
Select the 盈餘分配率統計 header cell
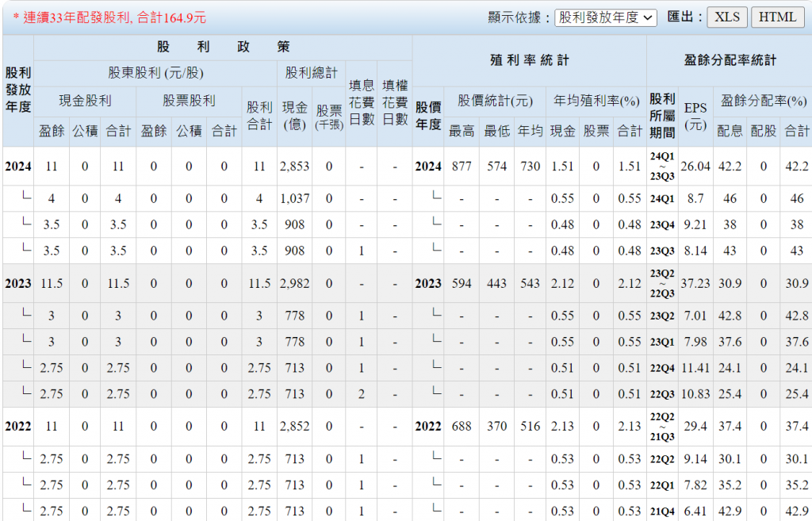pyautogui.click(x=730, y=60)
